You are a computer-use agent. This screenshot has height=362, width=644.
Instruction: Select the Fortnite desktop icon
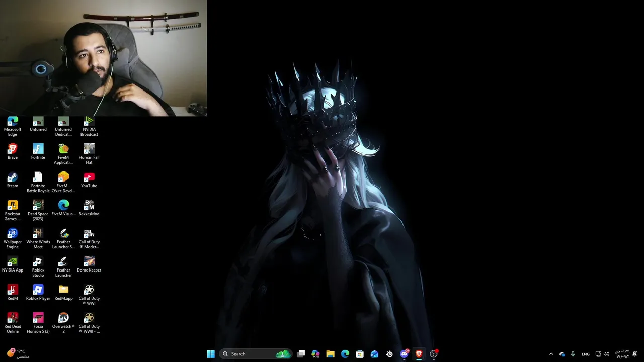[38, 152]
